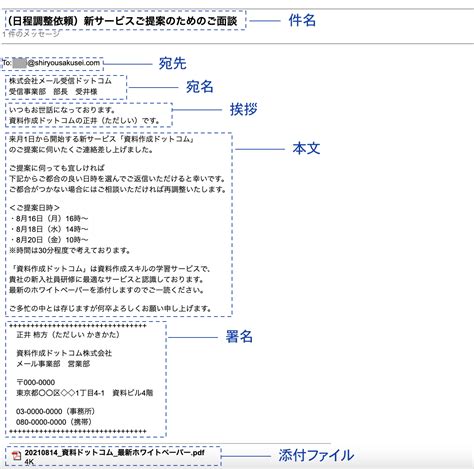The width and height of the screenshot is (474, 469).
Task: Click the line starting 来月1日から開始する新サービス
Action: click(x=102, y=139)
